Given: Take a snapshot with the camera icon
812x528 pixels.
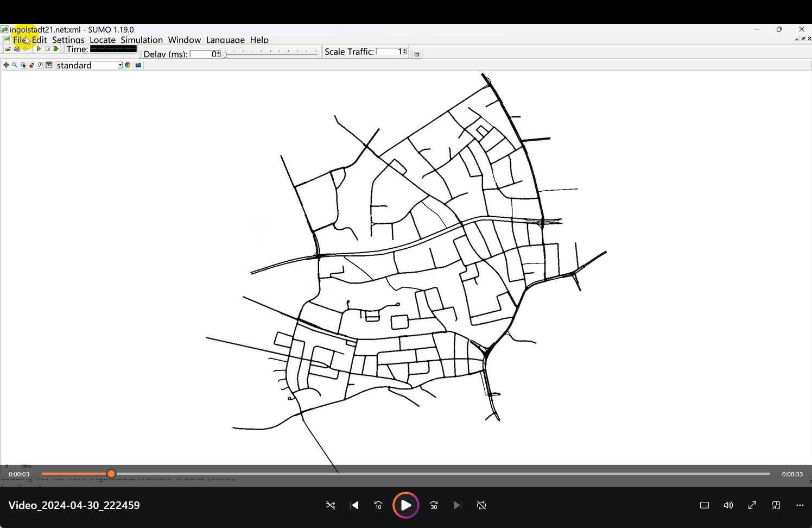Looking at the screenshot, I should [x=138, y=65].
